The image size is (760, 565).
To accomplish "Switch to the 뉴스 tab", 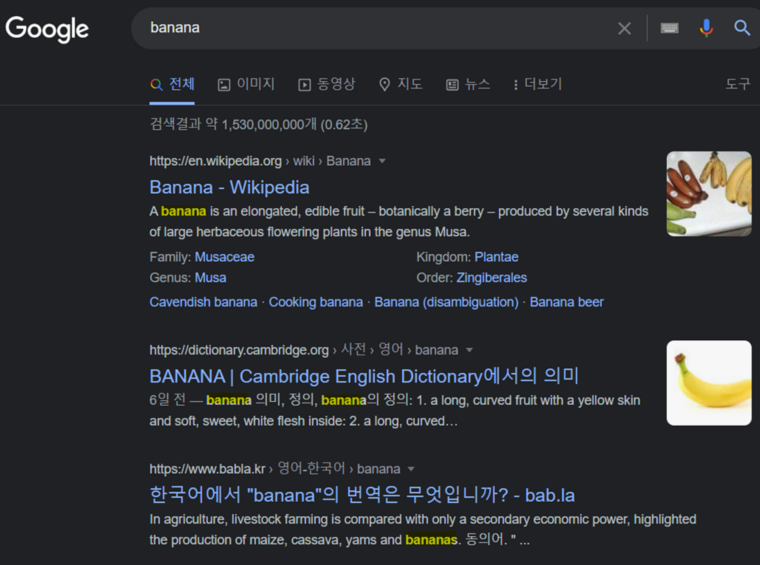I will (x=468, y=84).
